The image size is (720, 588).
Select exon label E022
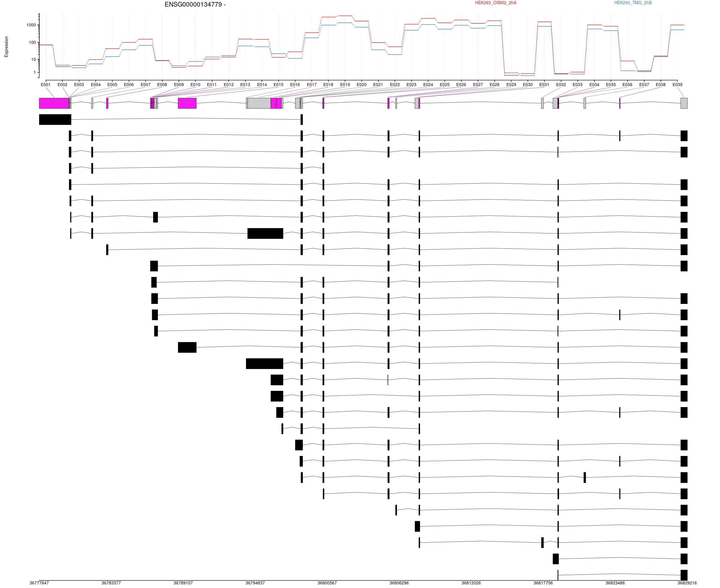click(x=394, y=85)
